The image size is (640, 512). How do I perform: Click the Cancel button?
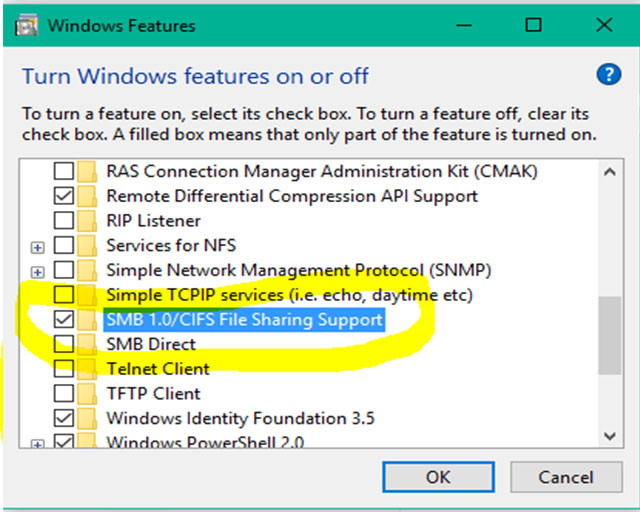[x=565, y=477]
